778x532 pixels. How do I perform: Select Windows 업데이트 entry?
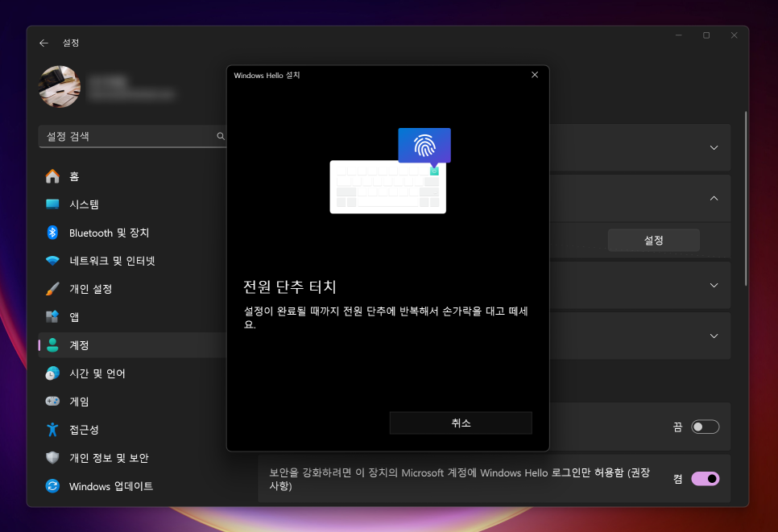click(x=132, y=486)
